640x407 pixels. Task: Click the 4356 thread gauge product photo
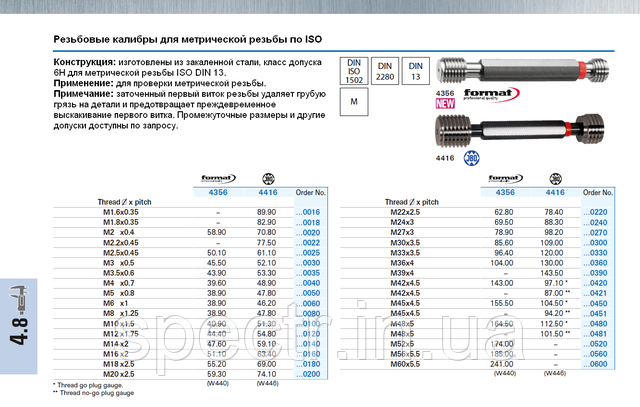coord(522,69)
